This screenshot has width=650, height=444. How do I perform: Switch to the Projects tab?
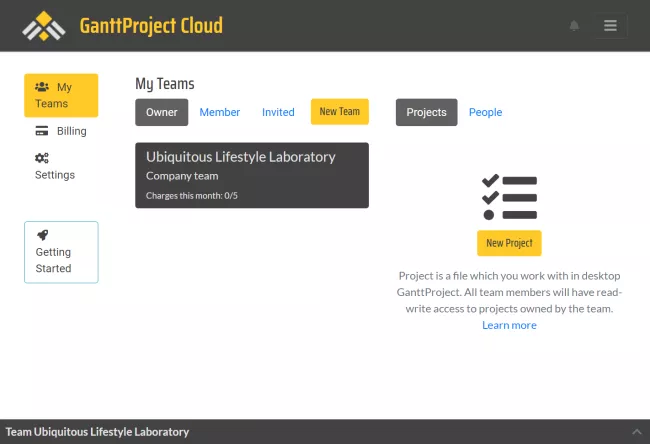tap(427, 112)
